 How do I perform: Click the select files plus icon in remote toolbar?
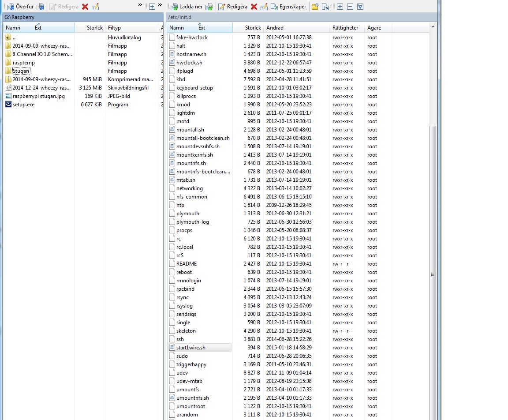click(340, 7)
